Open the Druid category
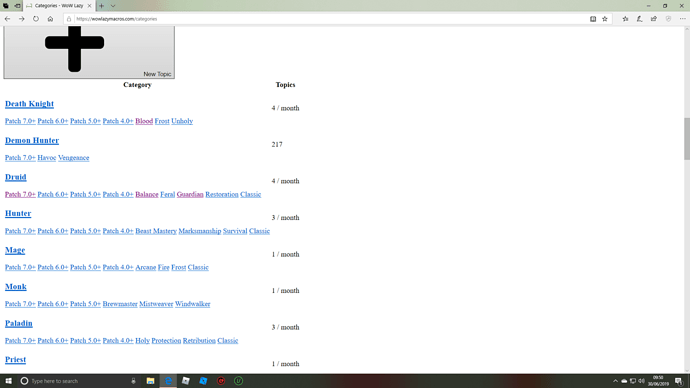This screenshot has height=388, width=690. tap(16, 177)
